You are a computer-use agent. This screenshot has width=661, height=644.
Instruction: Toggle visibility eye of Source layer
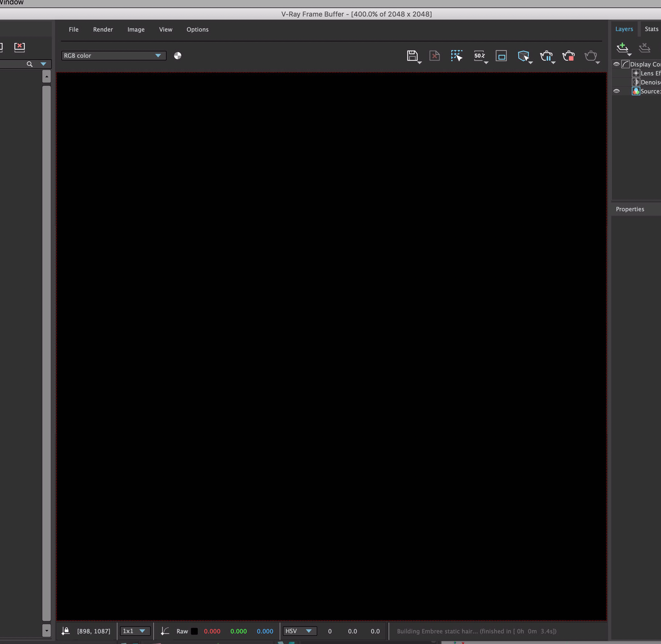(617, 91)
